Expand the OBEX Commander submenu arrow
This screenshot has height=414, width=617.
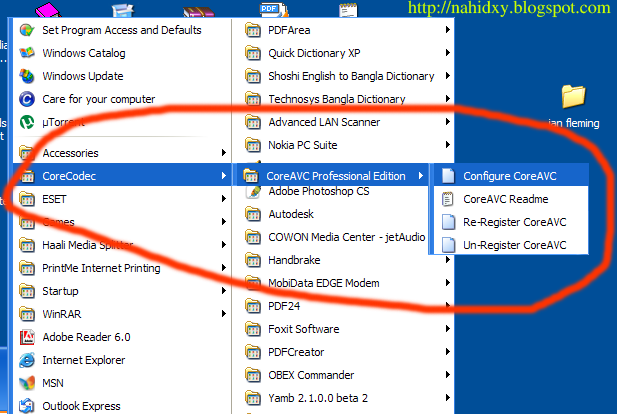(x=447, y=375)
